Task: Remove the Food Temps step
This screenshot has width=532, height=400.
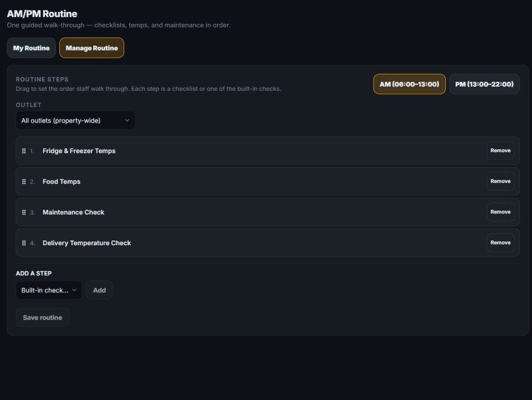Action: pos(500,181)
